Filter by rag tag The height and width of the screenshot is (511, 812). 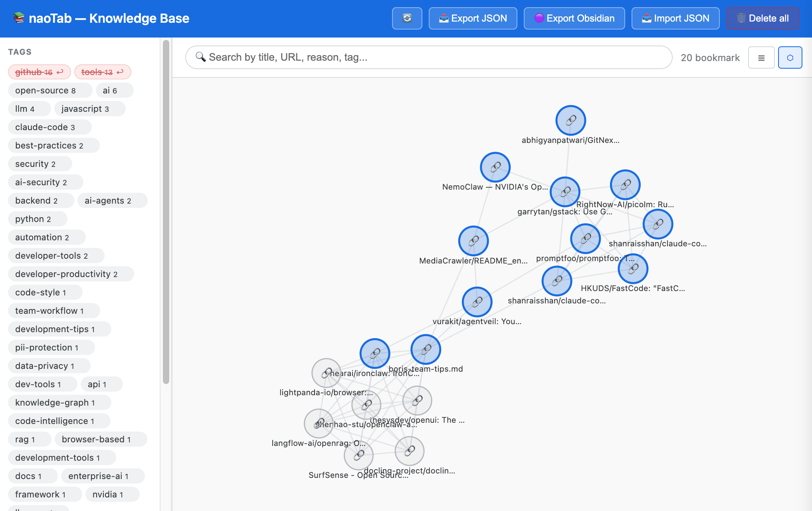[x=30, y=439]
